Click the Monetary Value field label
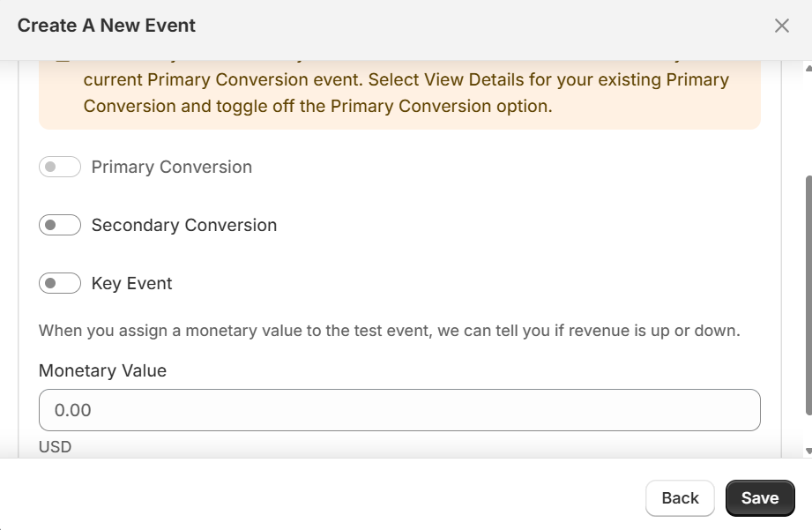 (x=102, y=370)
